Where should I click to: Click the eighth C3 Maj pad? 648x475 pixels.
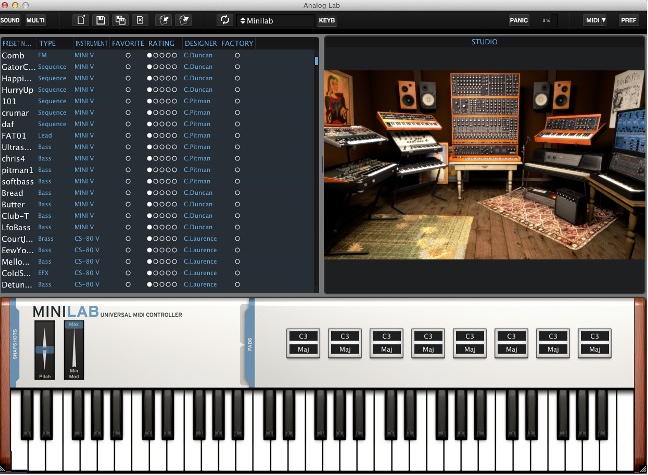click(x=595, y=343)
